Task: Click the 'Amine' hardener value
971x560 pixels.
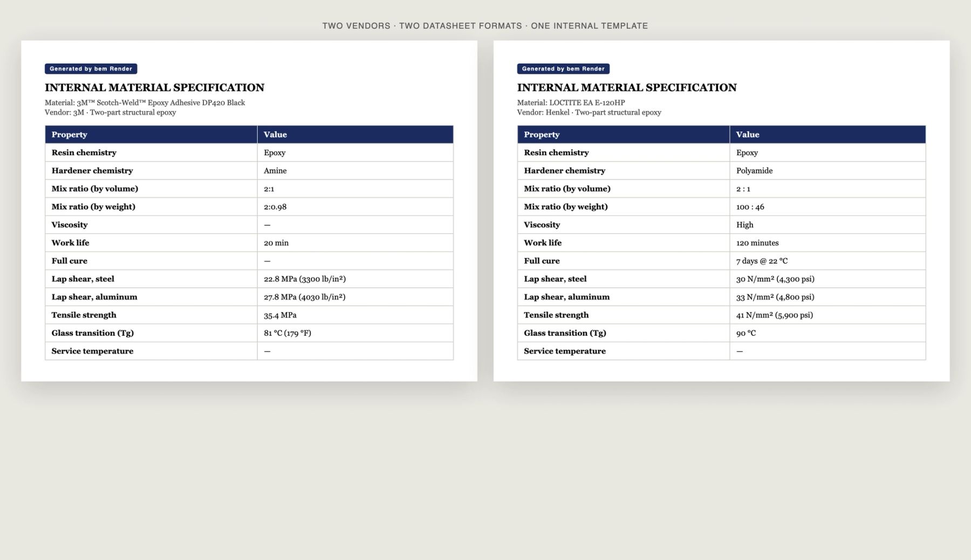Action: click(x=275, y=170)
